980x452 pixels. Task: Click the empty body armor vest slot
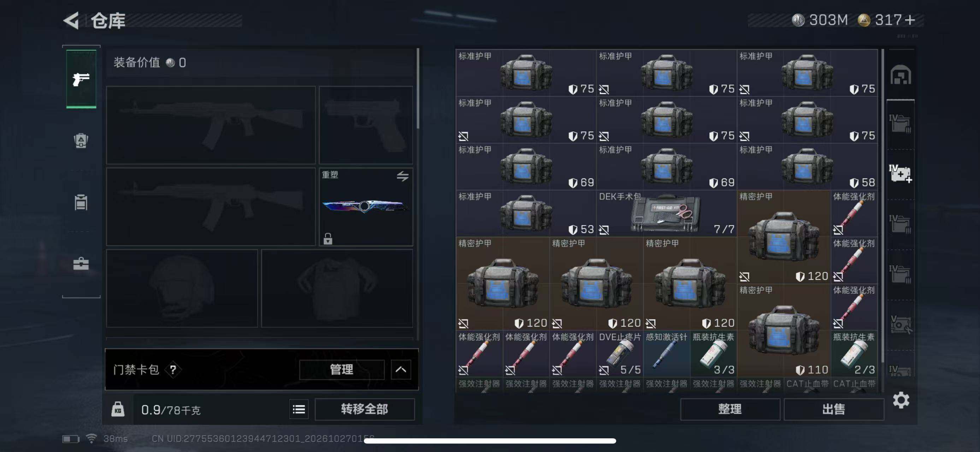tap(337, 289)
